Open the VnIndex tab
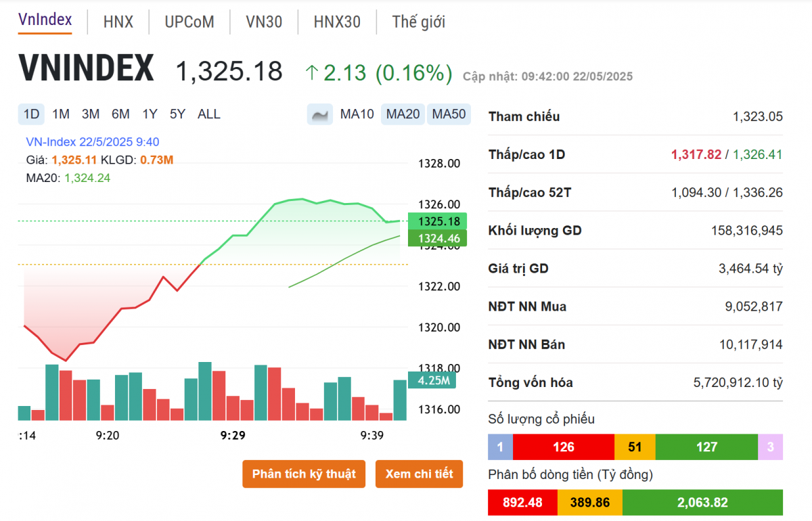 (x=45, y=20)
